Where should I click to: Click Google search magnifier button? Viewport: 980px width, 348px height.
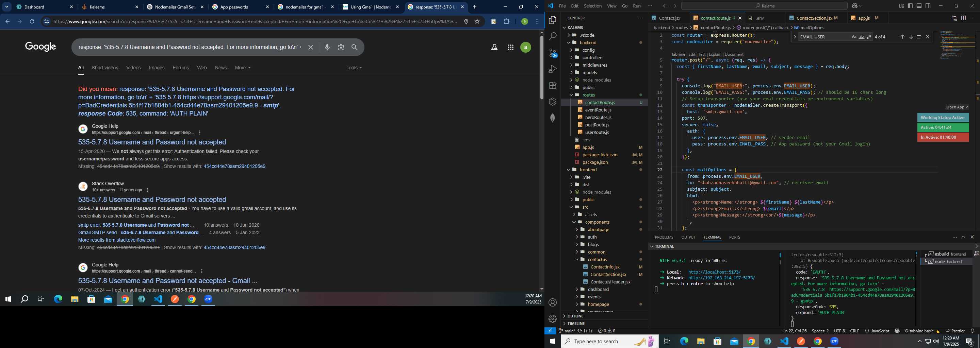coord(355,47)
